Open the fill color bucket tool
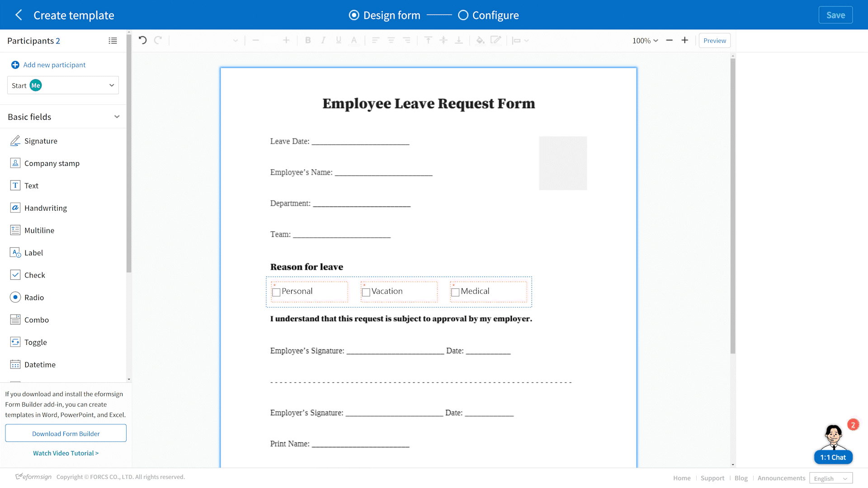 480,40
